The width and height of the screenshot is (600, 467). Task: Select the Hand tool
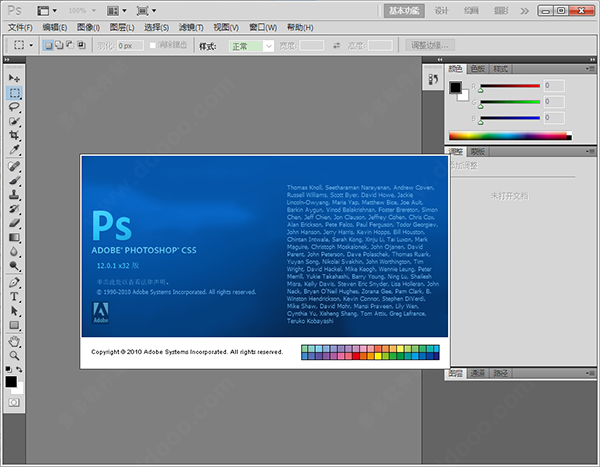tap(14, 341)
